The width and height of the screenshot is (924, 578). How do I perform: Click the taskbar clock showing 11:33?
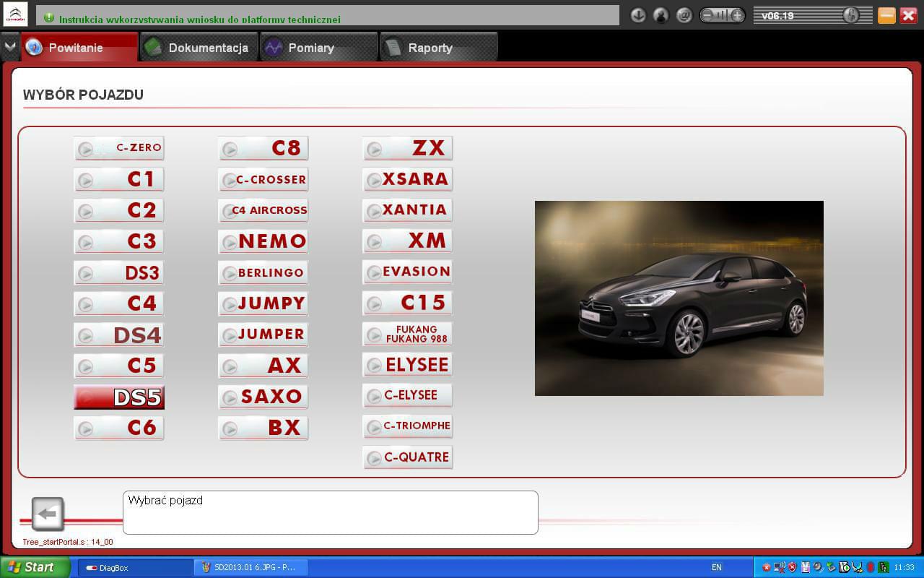point(905,568)
